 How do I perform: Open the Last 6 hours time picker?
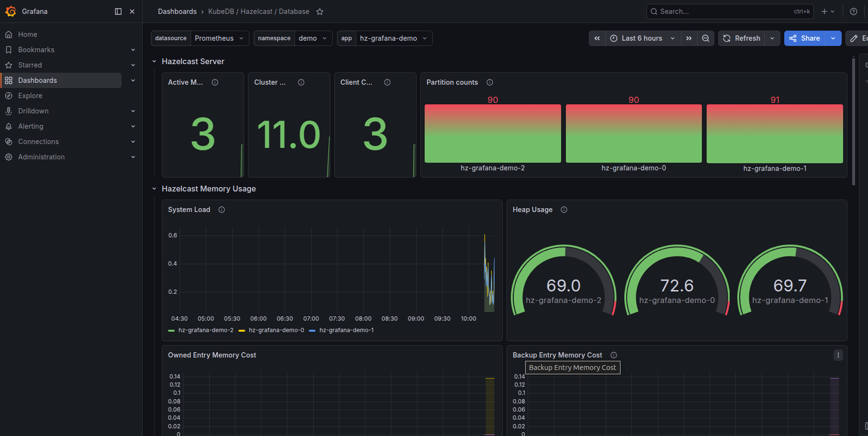pyautogui.click(x=643, y=38)
